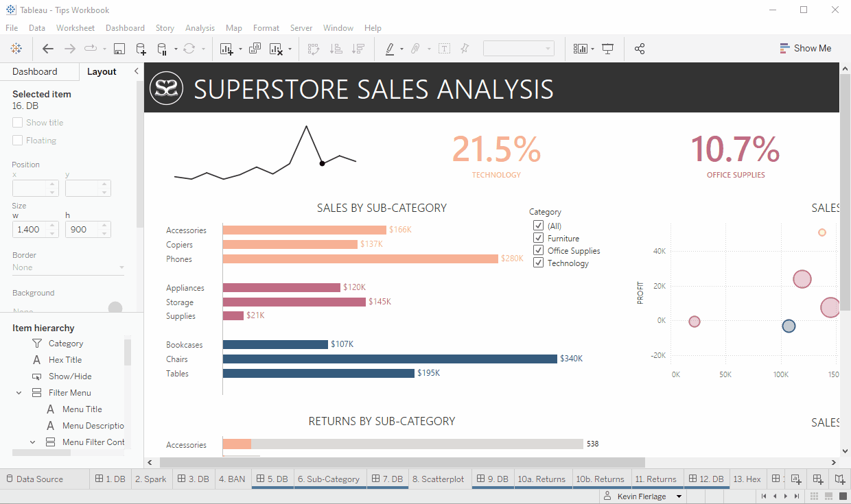Screen dimensions: 851x504
Task: Click the New Data Source icon
Action: coord(141,49)
